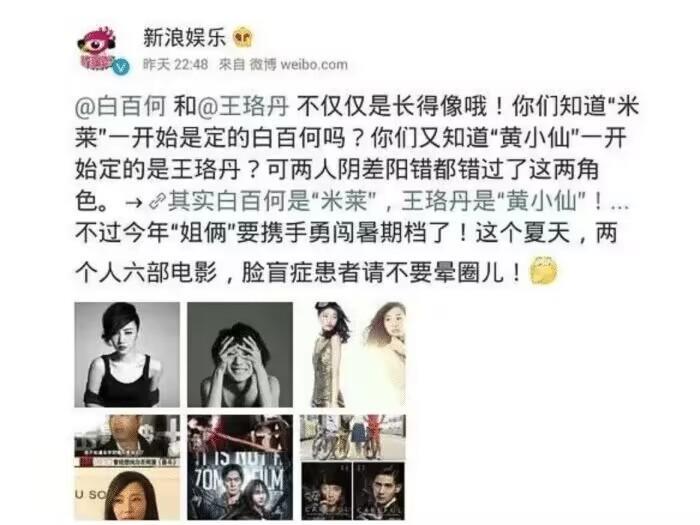
Task: Open the 新浪娱乐 profile avatar
Action: (99, 48)
